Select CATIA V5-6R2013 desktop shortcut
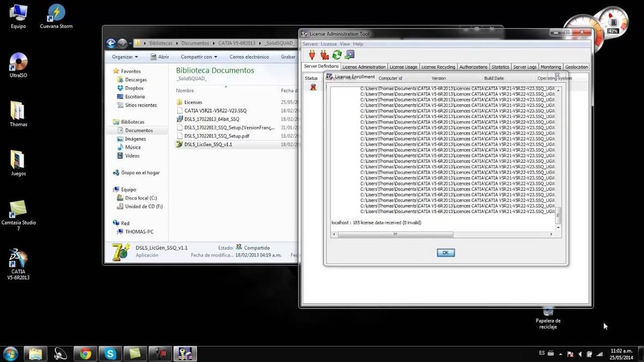This screenshot has width=644, height=362. pos(18,264)
